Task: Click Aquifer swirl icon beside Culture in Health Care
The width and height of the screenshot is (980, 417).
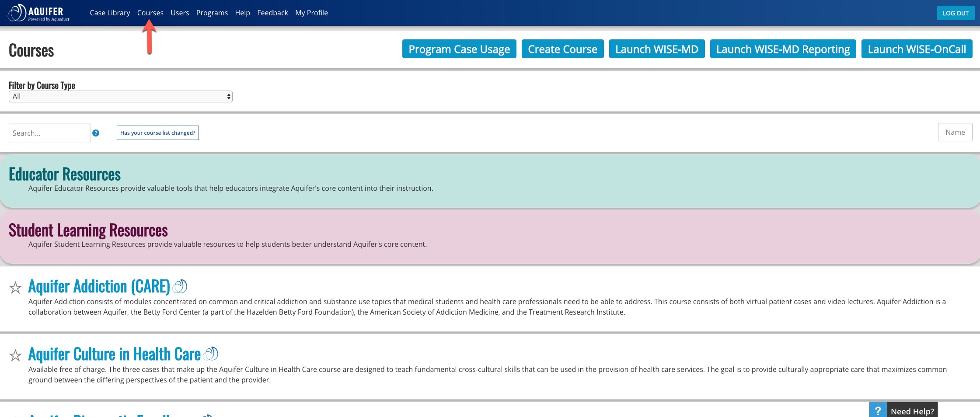Action: pos(211,354)
